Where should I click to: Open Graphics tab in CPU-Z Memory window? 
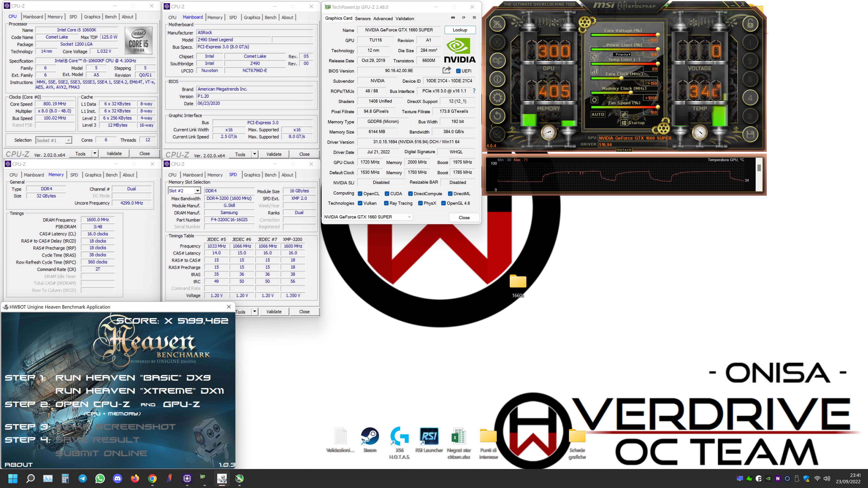click(x=93, y=175)
